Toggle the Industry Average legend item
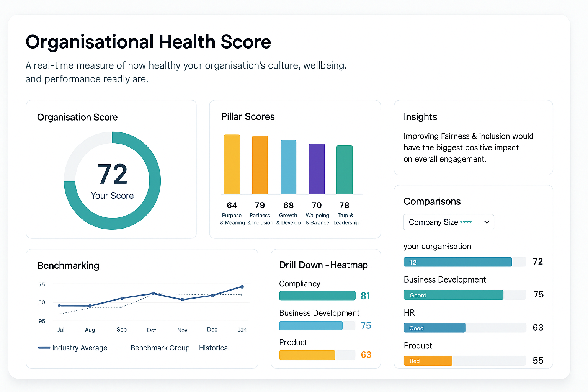This screenshot has width=588, height=392. pos(73,348)
